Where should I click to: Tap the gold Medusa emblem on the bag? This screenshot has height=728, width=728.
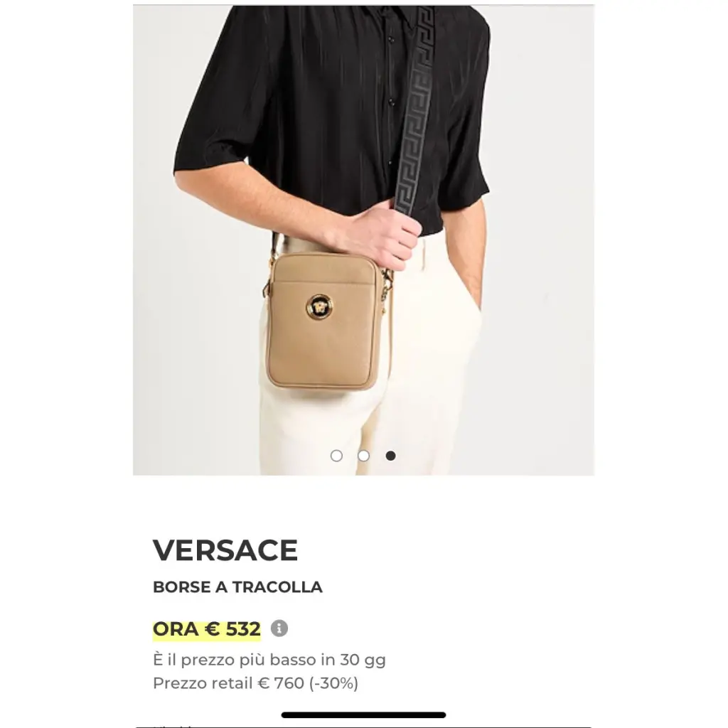point(319,307)
